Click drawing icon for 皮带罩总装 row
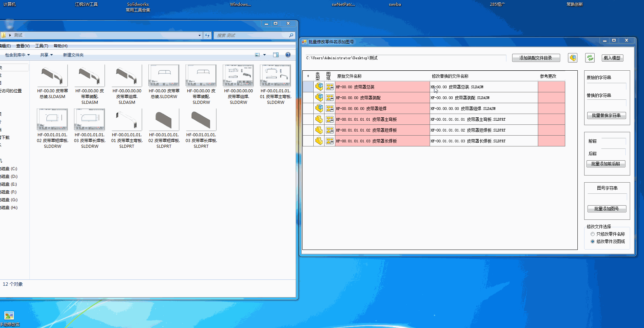This screenshot has height=328, width=644. point(330,87)
